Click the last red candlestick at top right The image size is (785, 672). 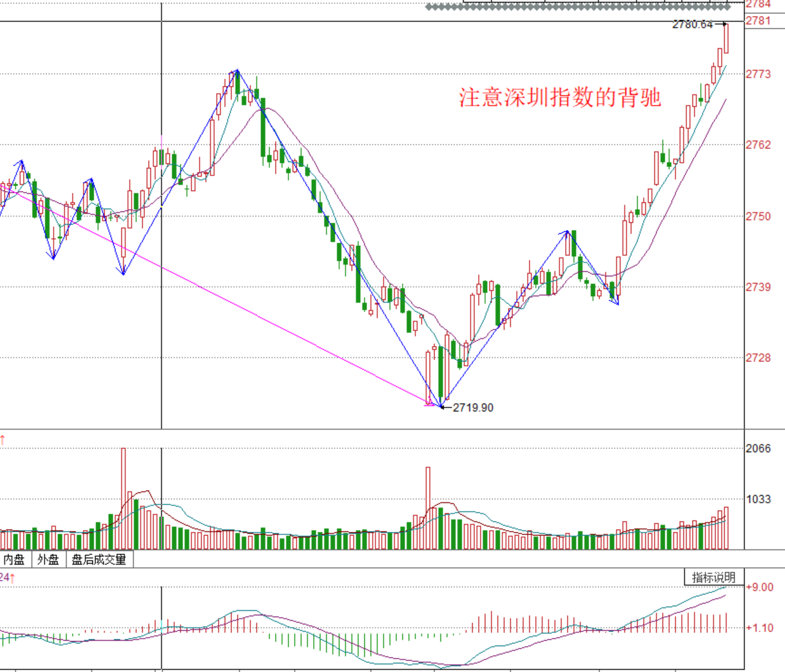tap(726, 38)
